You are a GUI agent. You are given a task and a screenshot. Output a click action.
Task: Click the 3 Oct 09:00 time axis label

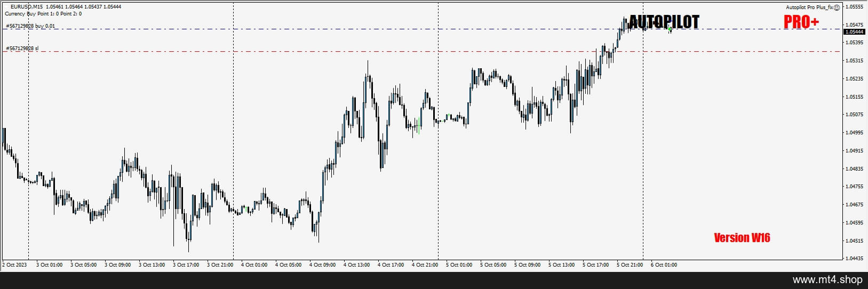coord(117,265)
